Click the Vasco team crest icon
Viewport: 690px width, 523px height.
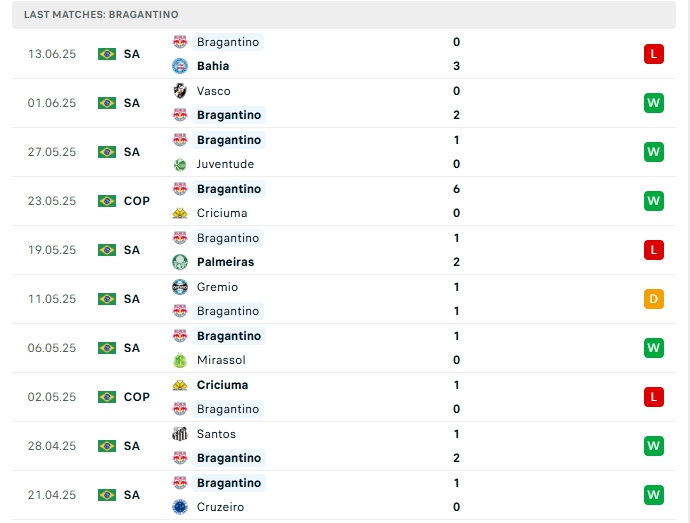tap(180, 91)
